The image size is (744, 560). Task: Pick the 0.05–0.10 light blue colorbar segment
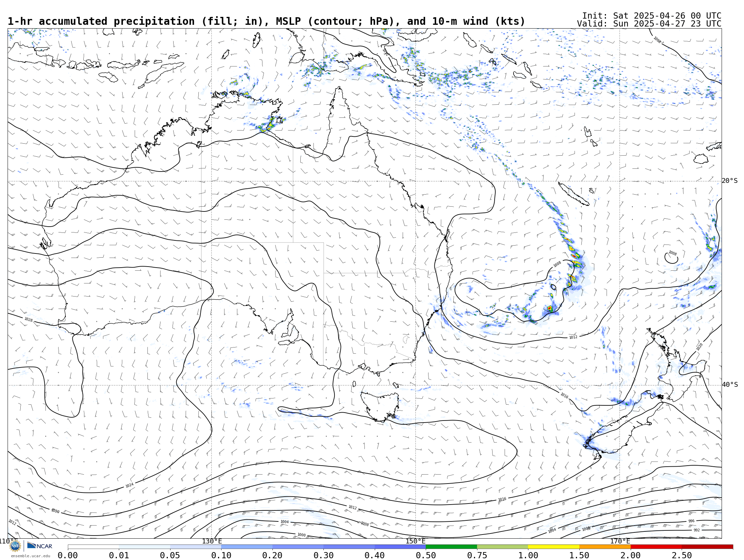coord(196,547)
